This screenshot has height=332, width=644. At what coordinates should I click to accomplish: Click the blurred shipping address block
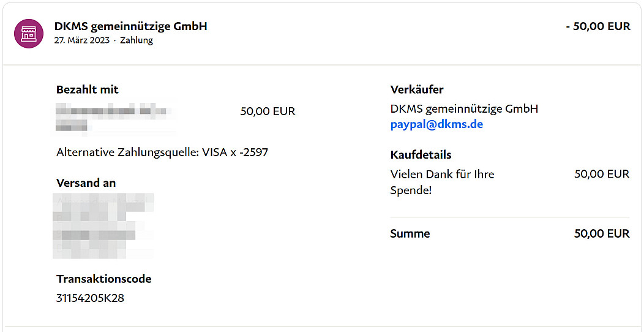click(x=103, y=225)
